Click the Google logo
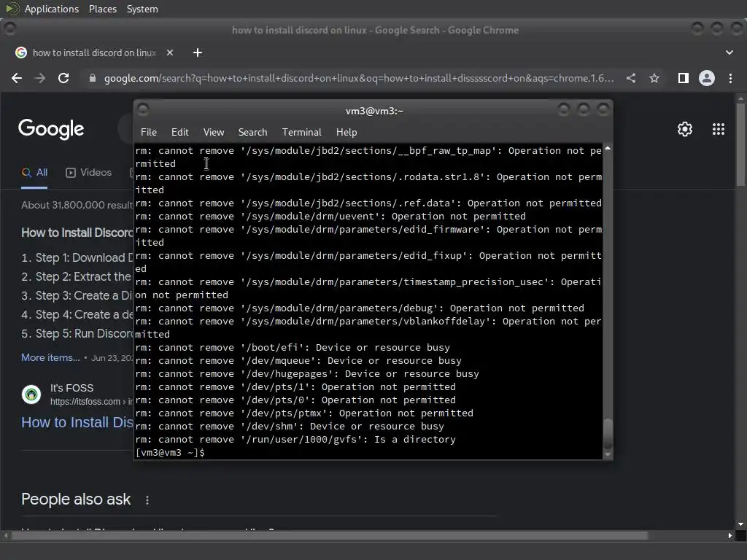This screenshot has width=747, height=560. (51, 129)
